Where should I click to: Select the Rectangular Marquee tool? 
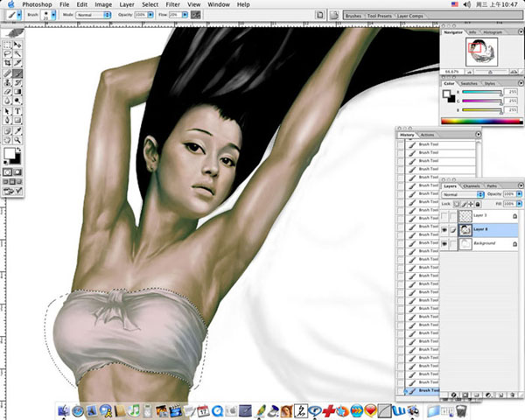click(7, 43)
